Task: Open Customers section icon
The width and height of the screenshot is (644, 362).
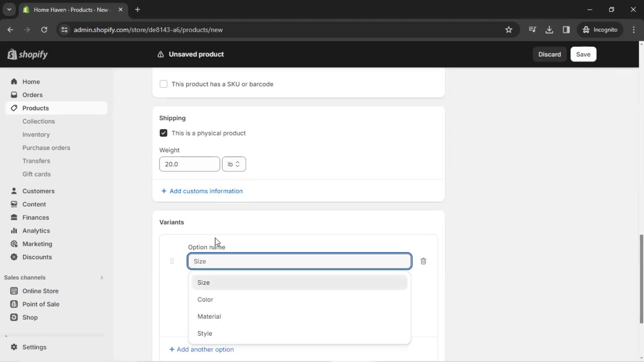Action: [14, 190]
